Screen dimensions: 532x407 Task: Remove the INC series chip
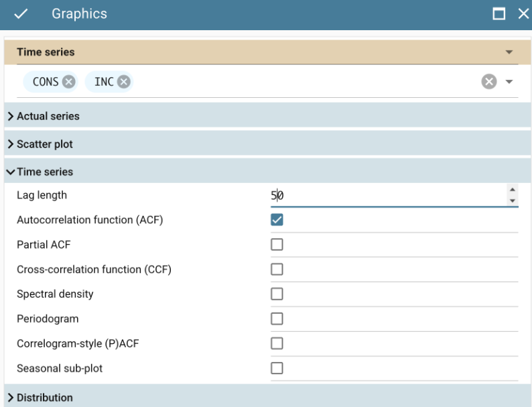pos(123,82)
